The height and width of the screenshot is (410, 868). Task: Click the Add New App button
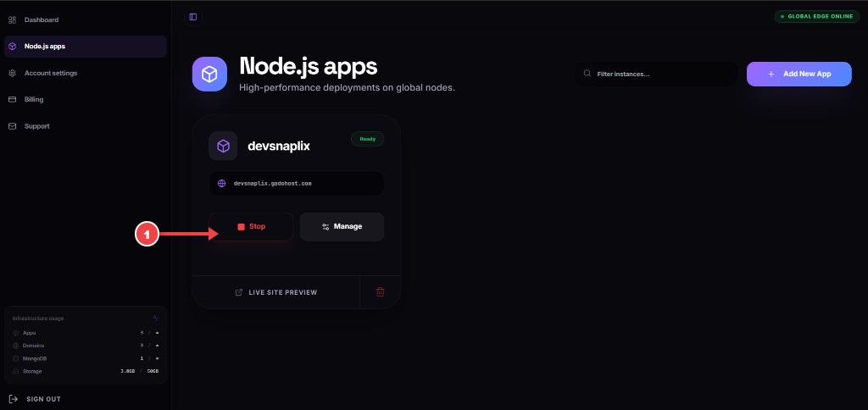click(798, 75)
